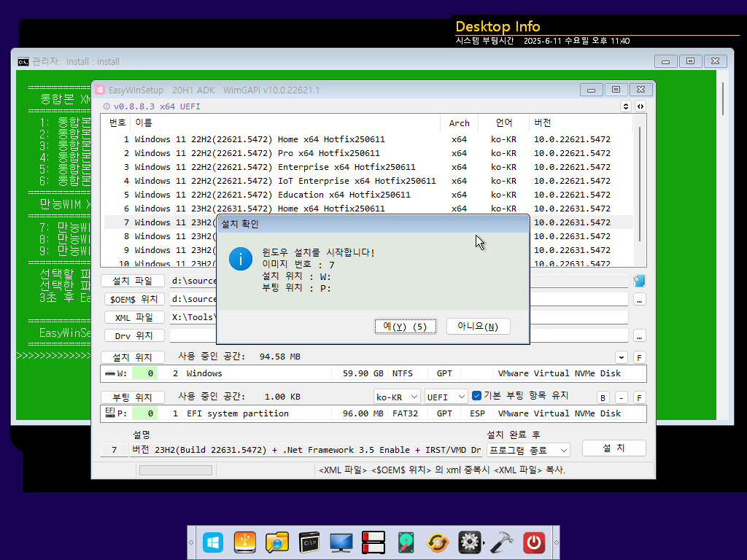Open the folder search icon in dock
This screenshot has width=747, height=560.
pyautogui.click(x=276, y=542)
